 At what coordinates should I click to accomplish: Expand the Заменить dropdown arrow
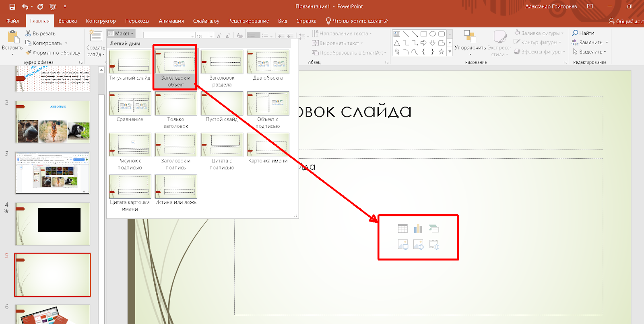tap(607, 43)
